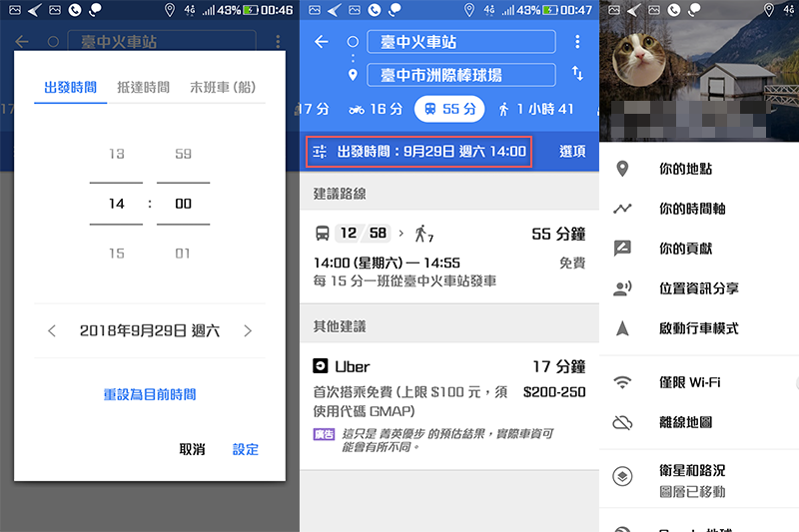Viewport: 799px width, 532px height.
Task: Click the 廣告 ad badge
Action: coord(324,434)
